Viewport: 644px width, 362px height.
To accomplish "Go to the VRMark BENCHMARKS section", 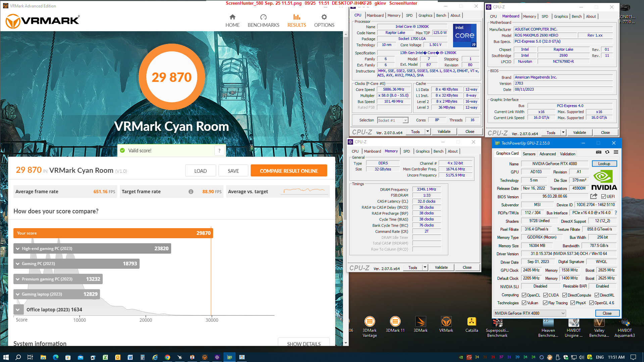I will 263,21.
